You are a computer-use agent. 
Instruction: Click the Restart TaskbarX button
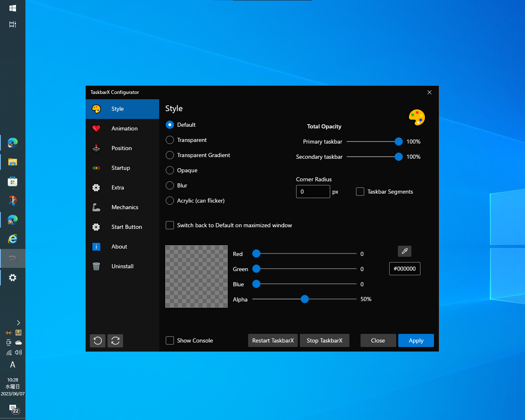(x=273, y=340)
